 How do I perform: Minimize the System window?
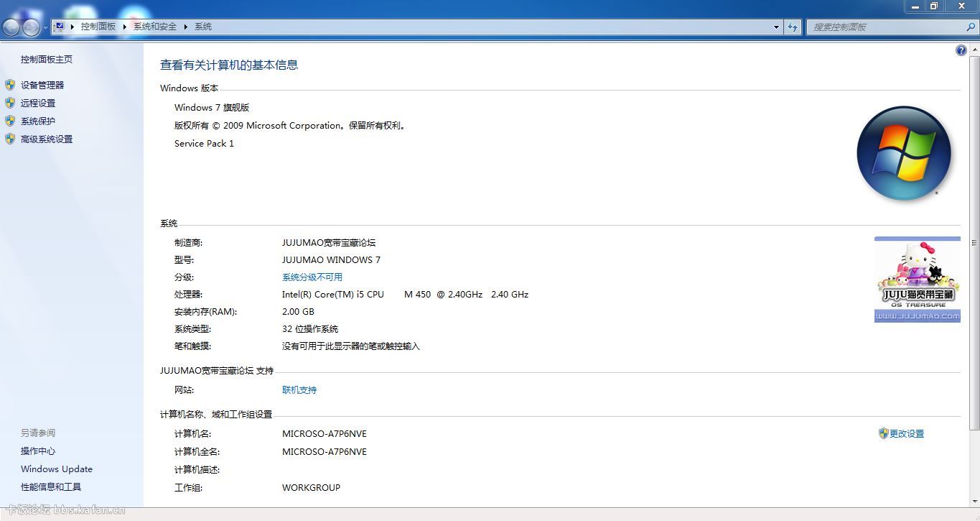(x=915, y=6)
